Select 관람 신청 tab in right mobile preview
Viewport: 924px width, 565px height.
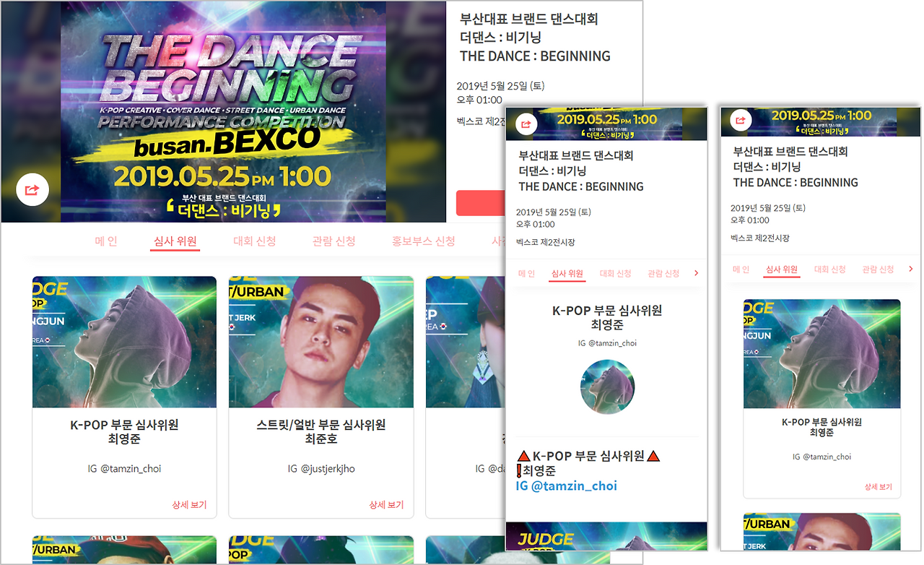[x=878, y=269]
